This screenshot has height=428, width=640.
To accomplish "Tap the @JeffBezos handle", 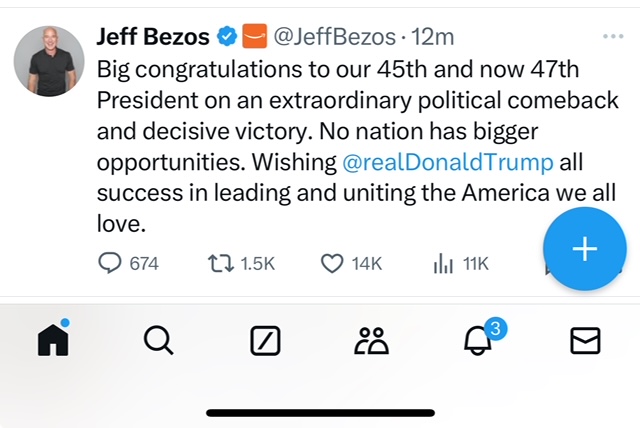I will pos(333,38).
